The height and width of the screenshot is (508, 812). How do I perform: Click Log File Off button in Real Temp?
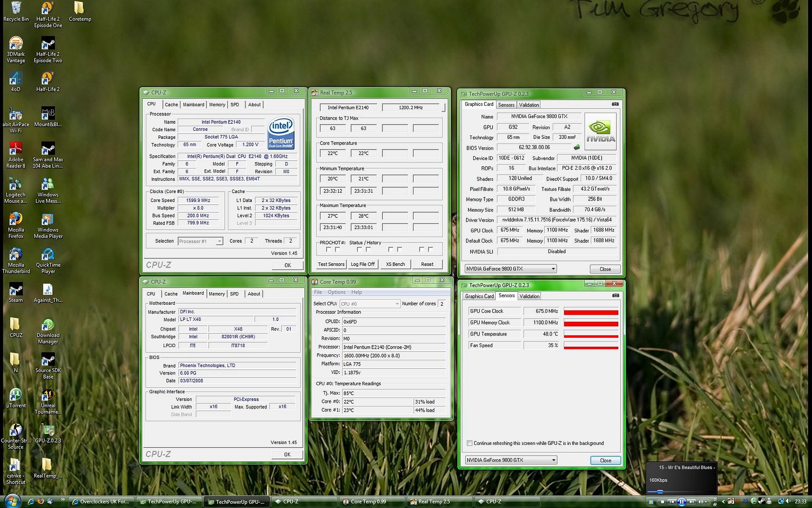[x=363, y=264]
